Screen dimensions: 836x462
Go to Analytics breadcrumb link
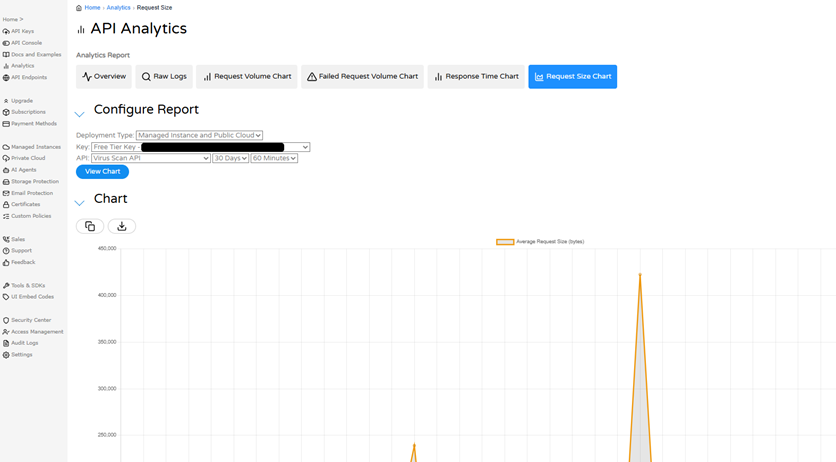[x=118, y=8]
